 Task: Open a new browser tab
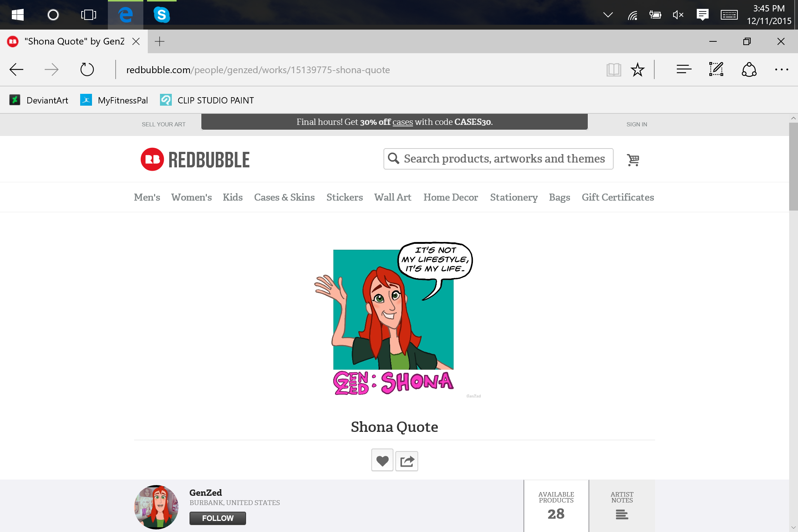(x=159, y=41)
